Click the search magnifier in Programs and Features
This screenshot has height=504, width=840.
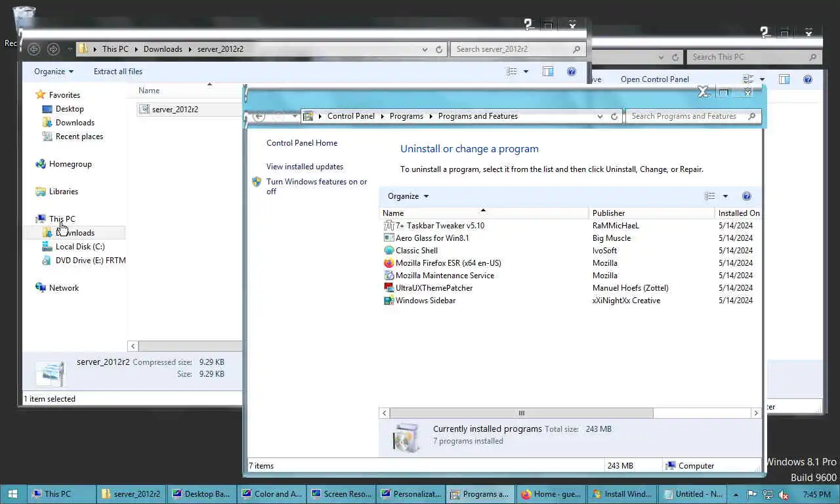(x=752, y=116)
